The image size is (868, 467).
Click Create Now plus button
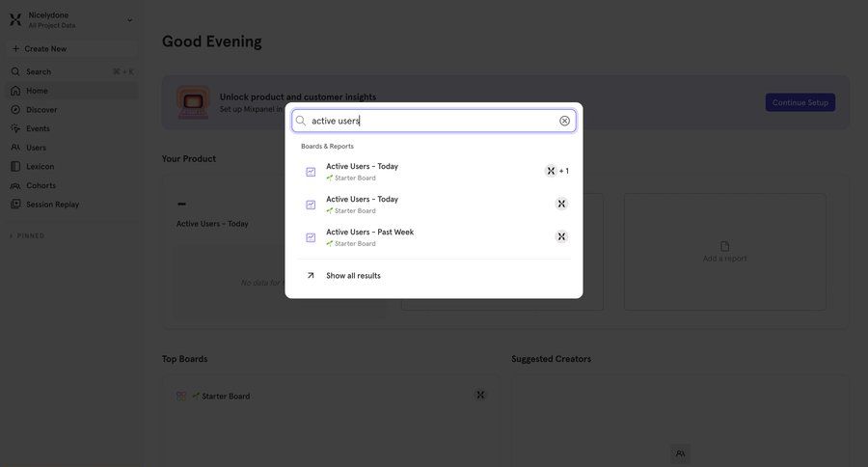click(16, 49)
